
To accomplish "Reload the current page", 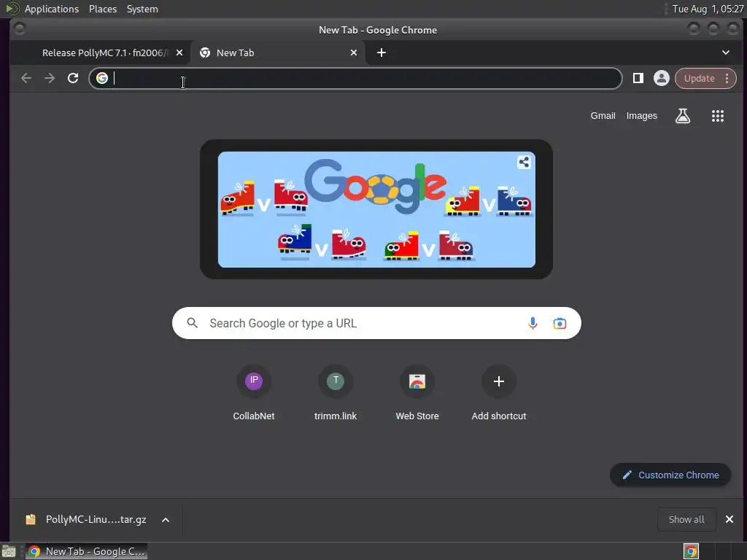I will pyautogui.click(x=73, y=78).
